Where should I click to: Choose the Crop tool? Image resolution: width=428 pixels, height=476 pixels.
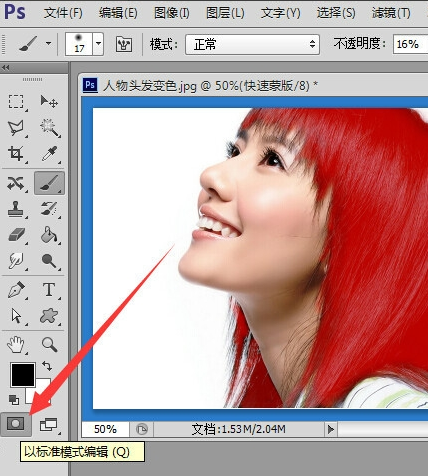(x=16, y=153)
